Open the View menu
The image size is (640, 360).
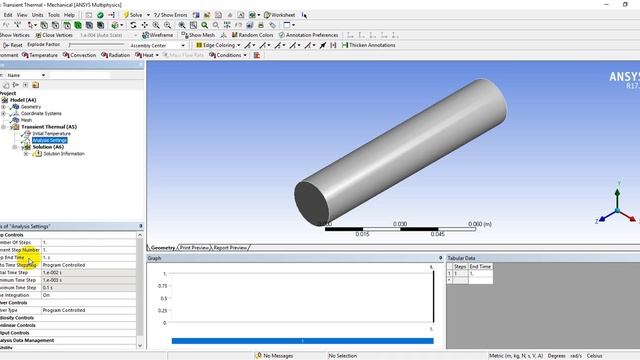22,15
